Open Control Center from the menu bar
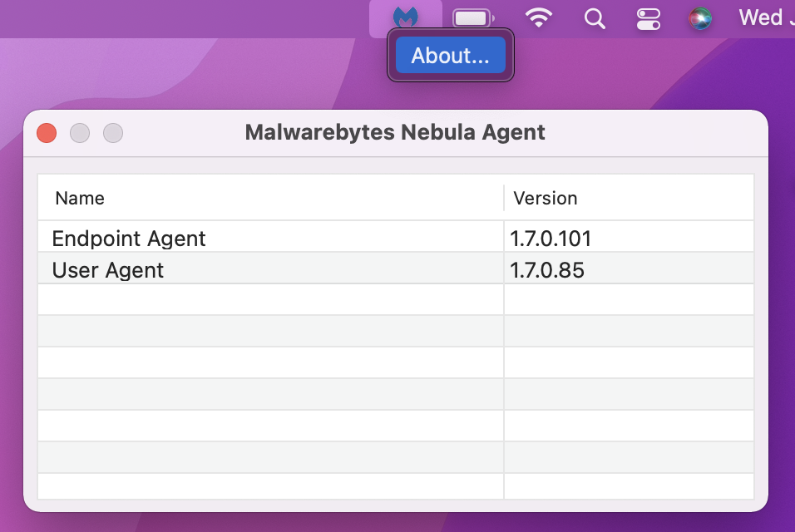Screen dimensions: 795x532 648,18
